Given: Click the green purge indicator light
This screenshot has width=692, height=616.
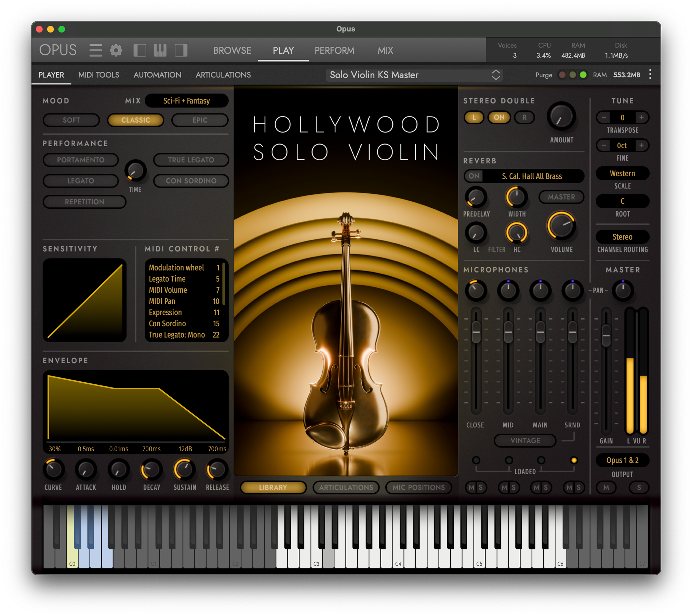Looking at the screenshot, I should click(583, 74).
